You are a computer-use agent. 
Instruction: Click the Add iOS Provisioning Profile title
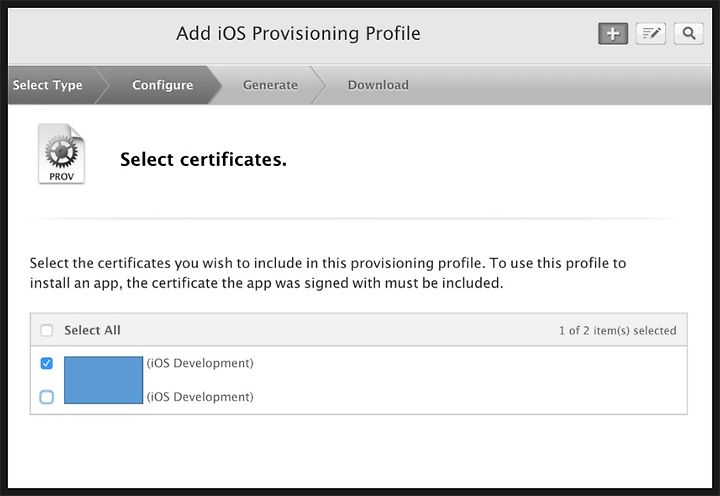(298, 34)
